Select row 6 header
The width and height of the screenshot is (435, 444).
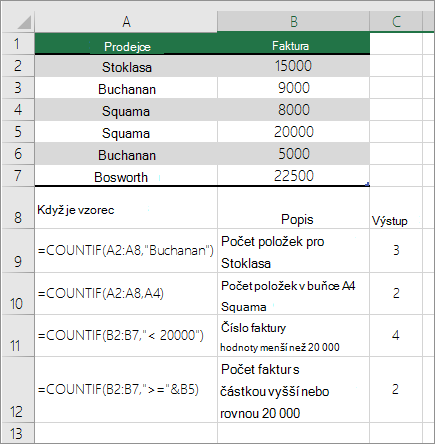tap(17, 154)
